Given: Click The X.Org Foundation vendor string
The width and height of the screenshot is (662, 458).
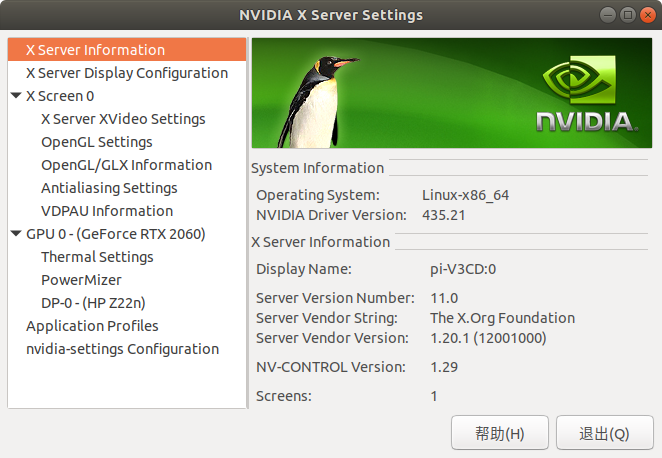Looking at the screenshot, I should [x=502, y=318].
